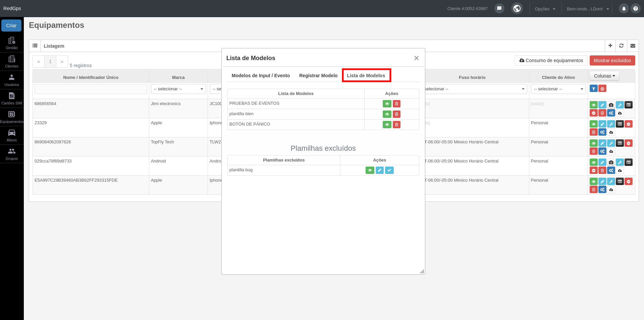The height and width of the screenshot is (320, 644).
Task: Open the Marca filter dropdown
Action: pos(178,89)
